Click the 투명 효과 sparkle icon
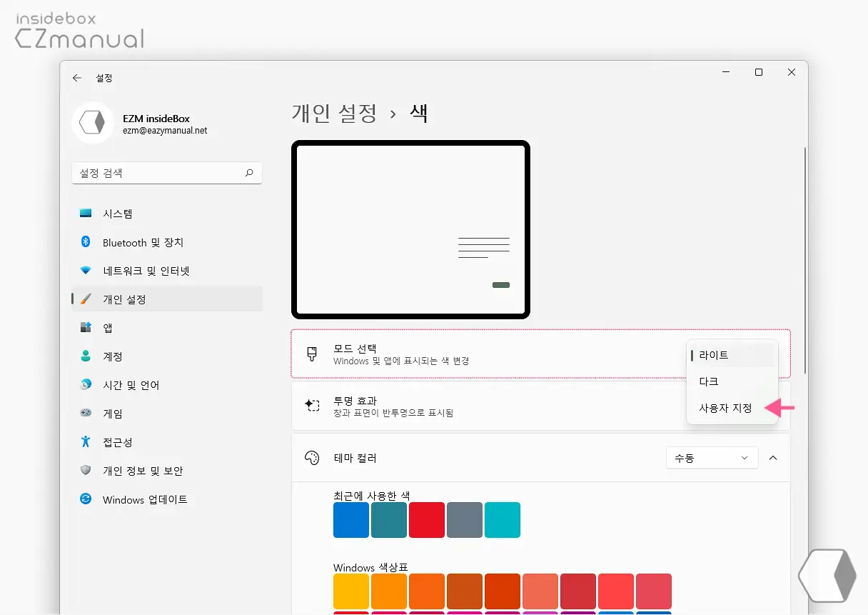 point(311,406)
